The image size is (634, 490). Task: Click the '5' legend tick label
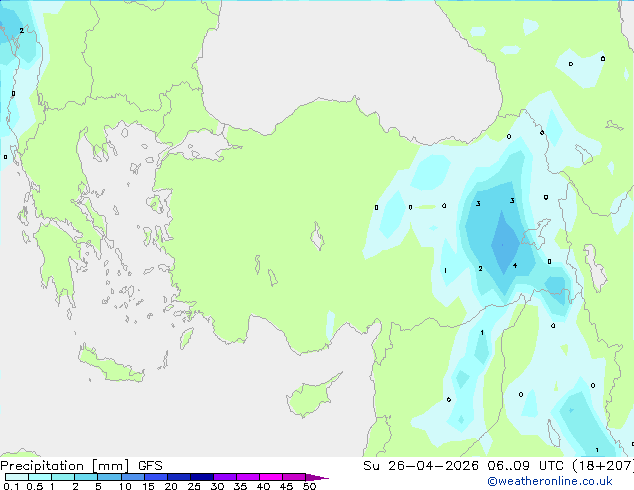[98, 486]
